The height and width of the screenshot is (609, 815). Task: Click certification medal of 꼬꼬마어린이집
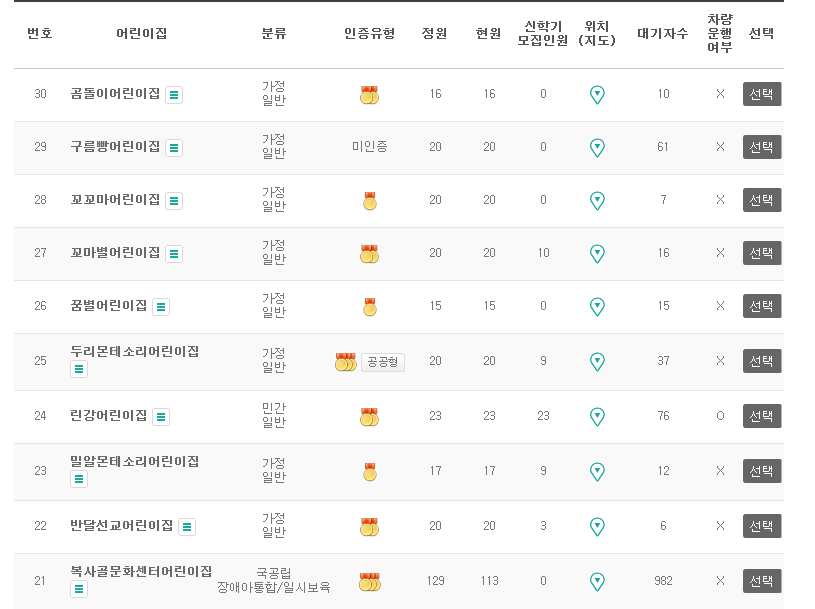tap(369, 200)
